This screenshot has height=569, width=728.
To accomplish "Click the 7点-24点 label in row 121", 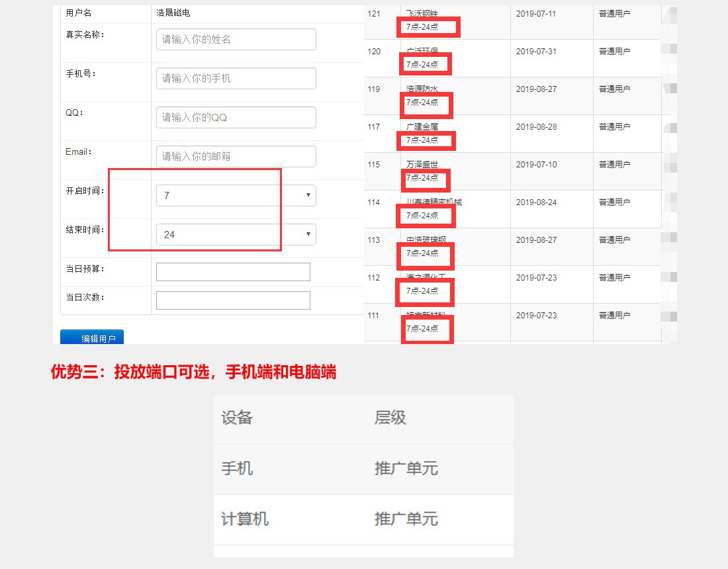I will point(422,27).
